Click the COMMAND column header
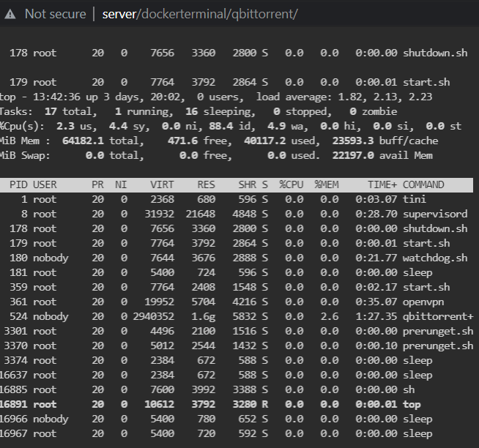 (x=423, y=184)
